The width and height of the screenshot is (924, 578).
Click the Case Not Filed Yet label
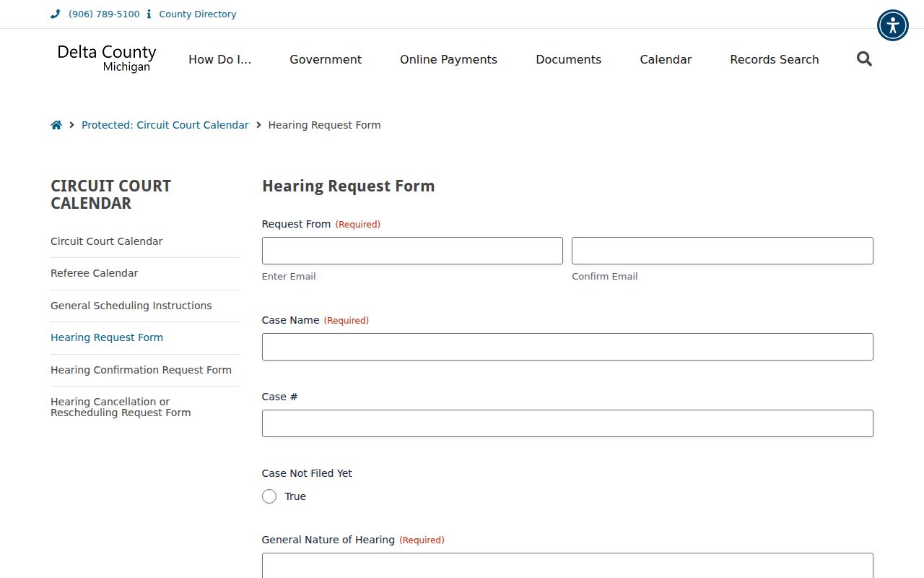(x=307, y=473)
